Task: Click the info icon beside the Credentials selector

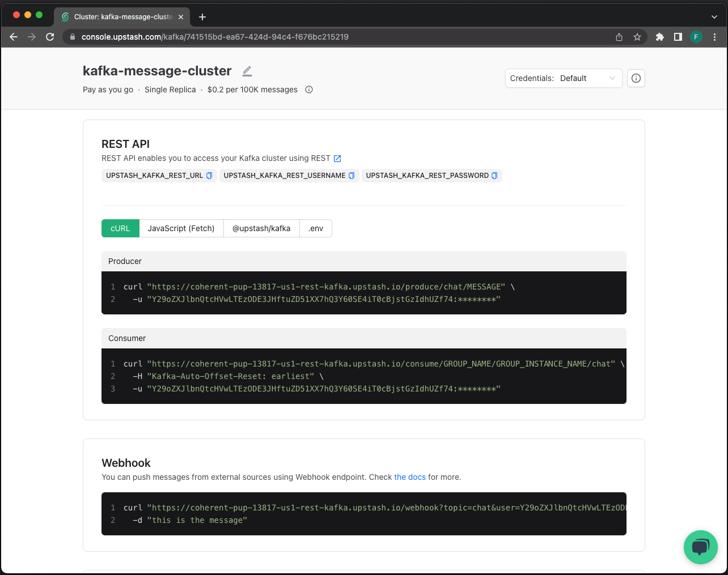Action: (x=636, y=78)
